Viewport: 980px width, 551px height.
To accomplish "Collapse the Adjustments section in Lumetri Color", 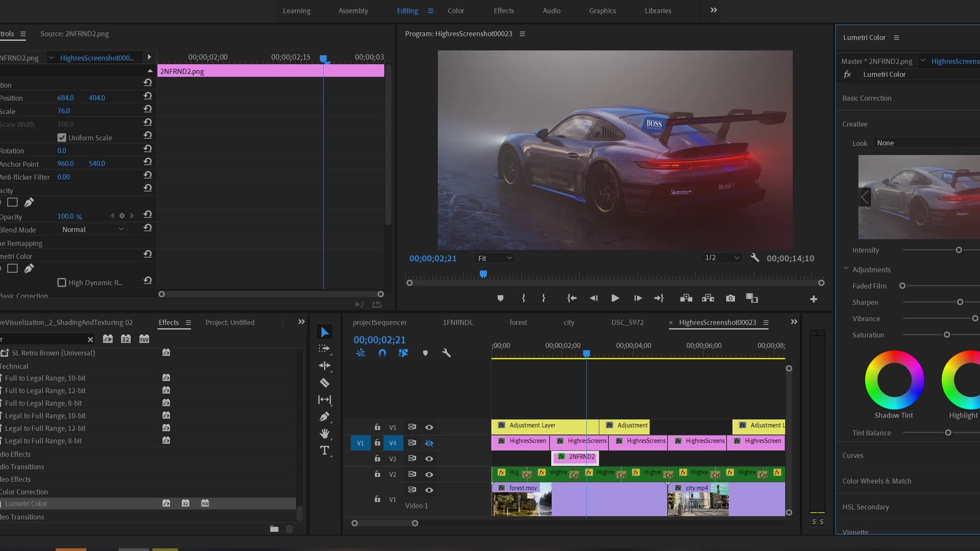I will 846,269.
